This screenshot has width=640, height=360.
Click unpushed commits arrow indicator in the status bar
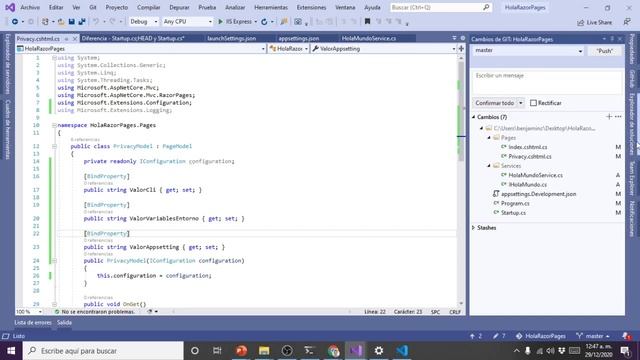point(476,336)
